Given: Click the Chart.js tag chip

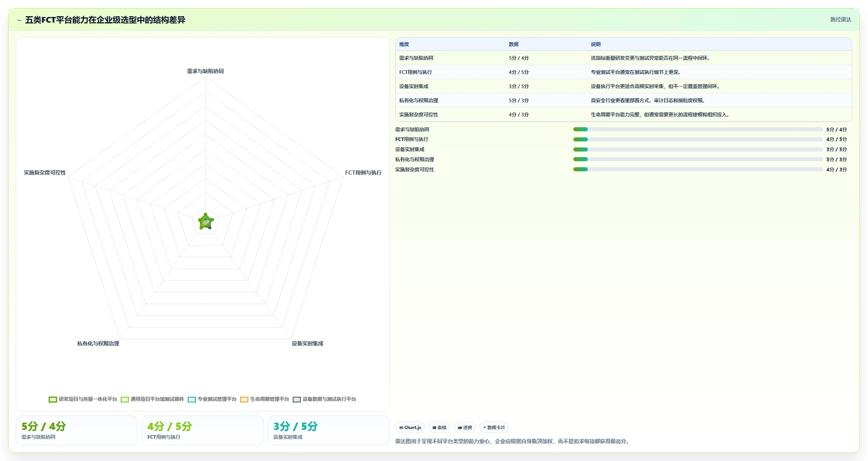Looking at the screenshot, I should (x=410, y=427).
